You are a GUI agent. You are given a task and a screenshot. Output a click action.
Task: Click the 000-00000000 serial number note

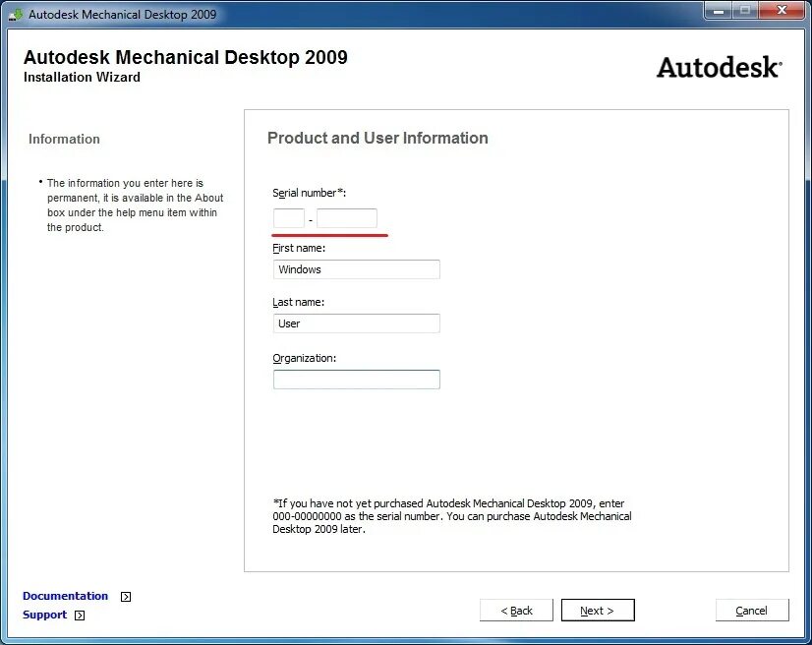452,516
